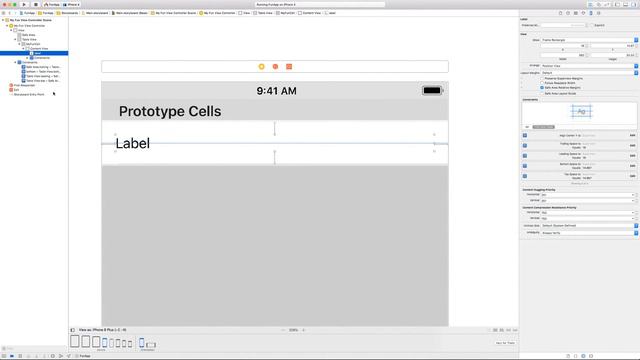Select the All constraints filter tab
This screenshot has width=640, height=360.
527,127
